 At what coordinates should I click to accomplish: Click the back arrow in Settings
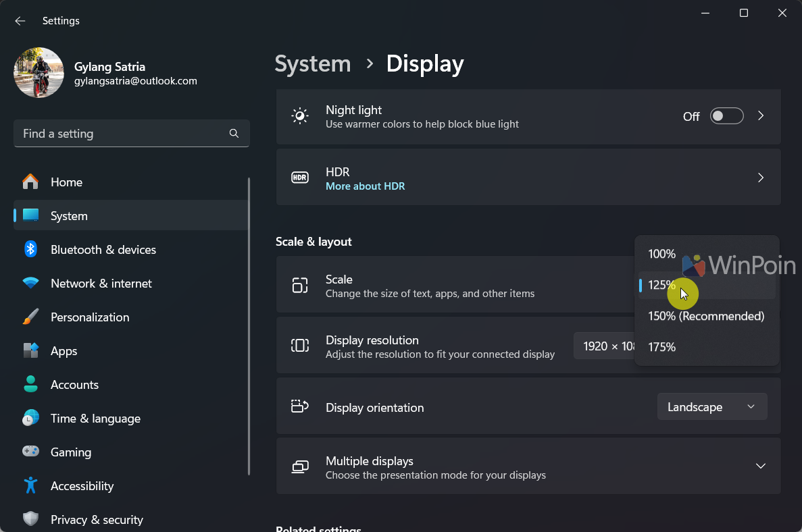pyautogui.click(x=20, y=21)
